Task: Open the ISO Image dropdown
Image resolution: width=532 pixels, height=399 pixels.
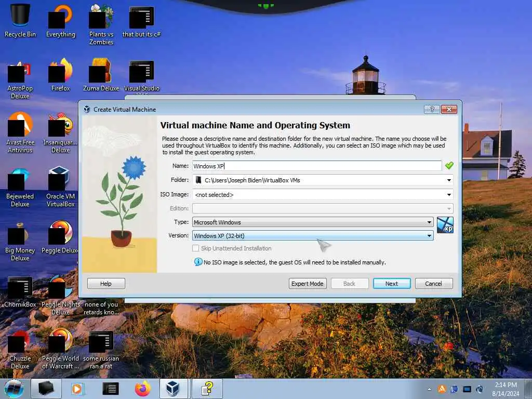Action: pos(449,195)
